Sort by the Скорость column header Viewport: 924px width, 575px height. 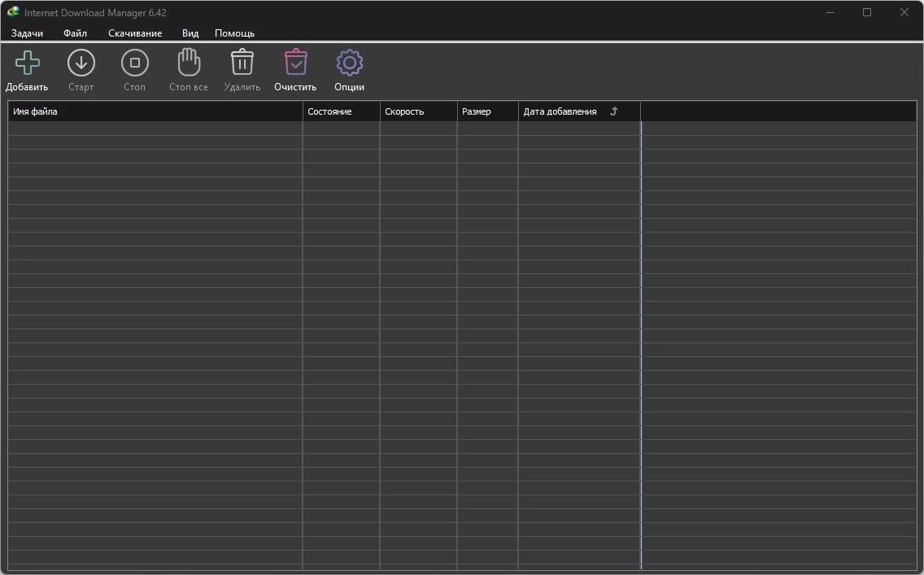[418, 111]
